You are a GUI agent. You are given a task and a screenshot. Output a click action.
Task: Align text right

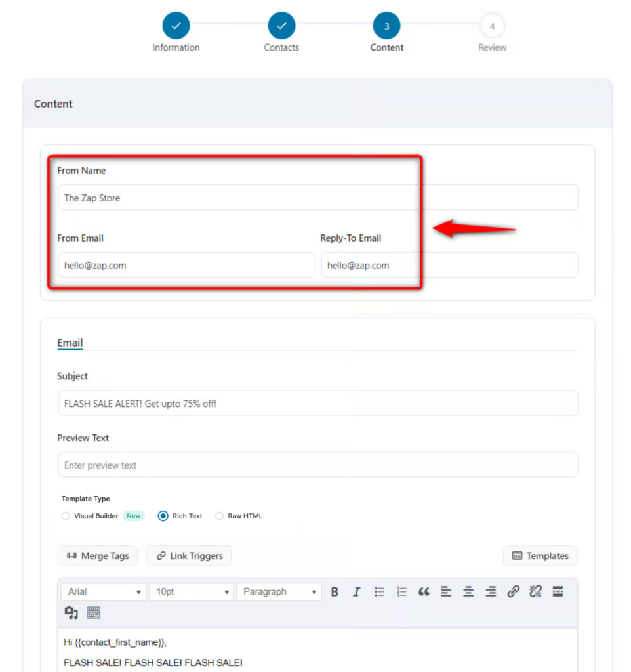pyautogui.click(x=491, y=592)
